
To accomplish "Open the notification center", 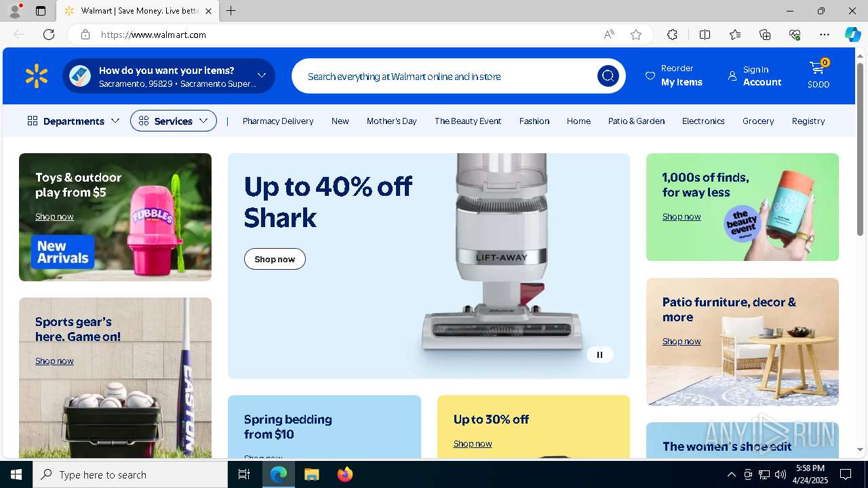I will pyautogui.click(x=846, y=474).
